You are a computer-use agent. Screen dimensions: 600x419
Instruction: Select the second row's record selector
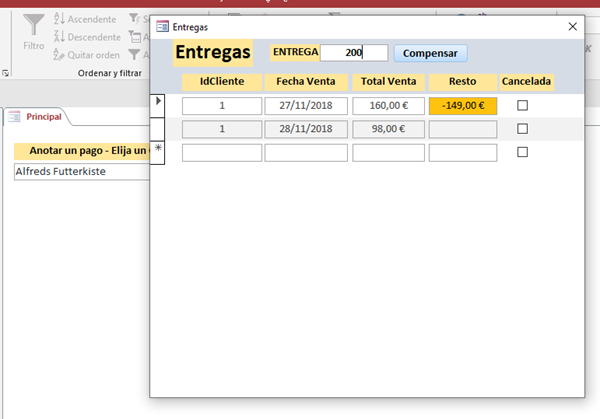(x=157, y=128)
